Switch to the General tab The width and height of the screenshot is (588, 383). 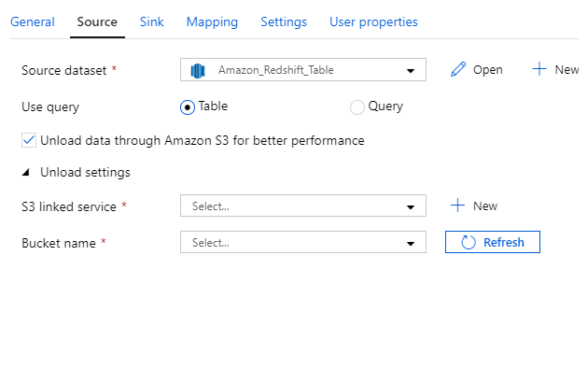pos(33,21)
